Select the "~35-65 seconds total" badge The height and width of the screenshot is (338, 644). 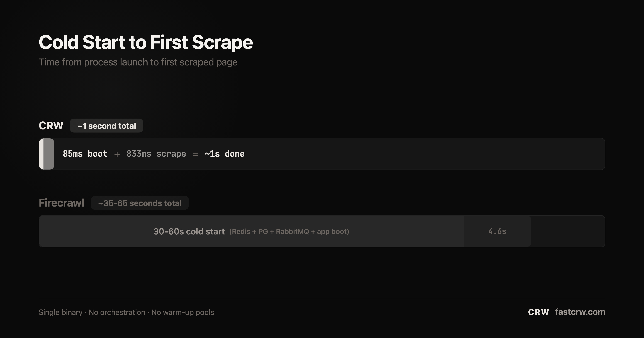[140, 203]
